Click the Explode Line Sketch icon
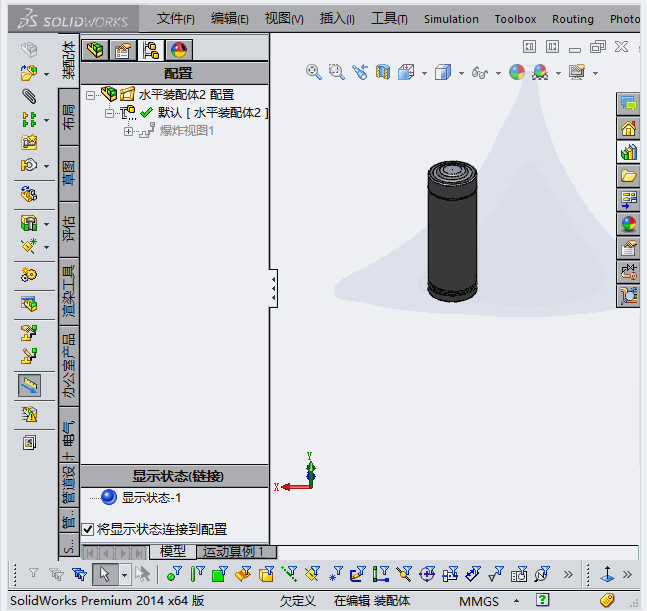 pyautogui.click(x=29, y=356)
